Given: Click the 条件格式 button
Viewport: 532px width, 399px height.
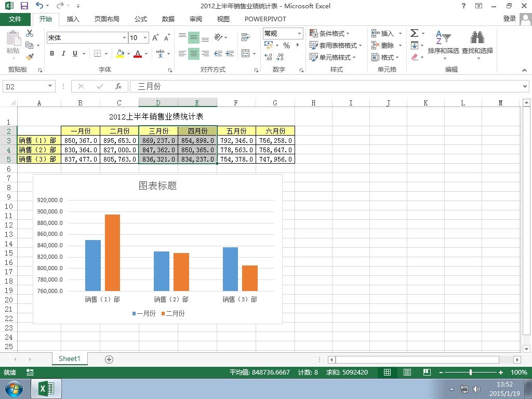Looking at the screenshot, I should (329, 33).
